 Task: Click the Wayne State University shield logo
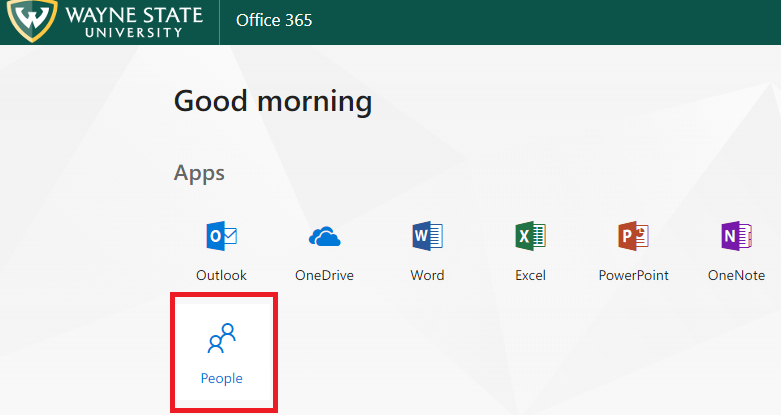(x=32, y=20)
